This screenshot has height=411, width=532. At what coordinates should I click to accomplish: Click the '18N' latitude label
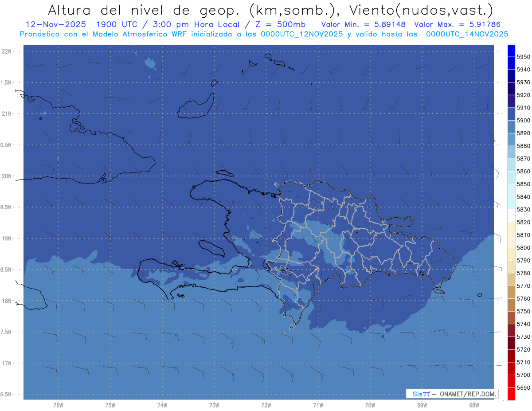tap(7, 301)
